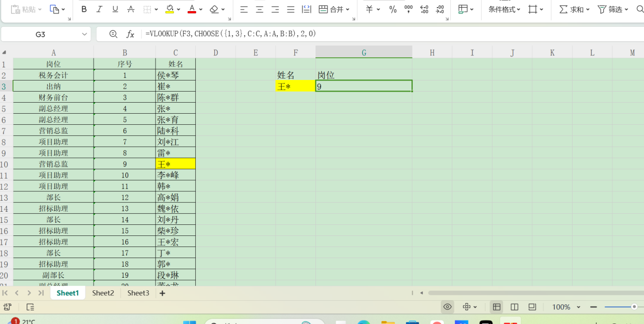Go to the last sheet tab arrow
Screen dimensions: 644x324
[41, 293]
